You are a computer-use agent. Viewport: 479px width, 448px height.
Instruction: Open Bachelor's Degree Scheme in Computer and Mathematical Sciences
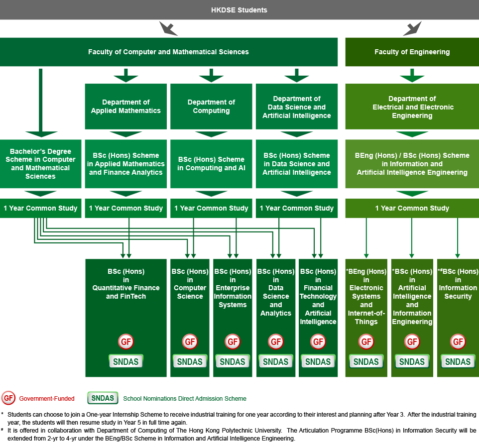pos(41,164)
